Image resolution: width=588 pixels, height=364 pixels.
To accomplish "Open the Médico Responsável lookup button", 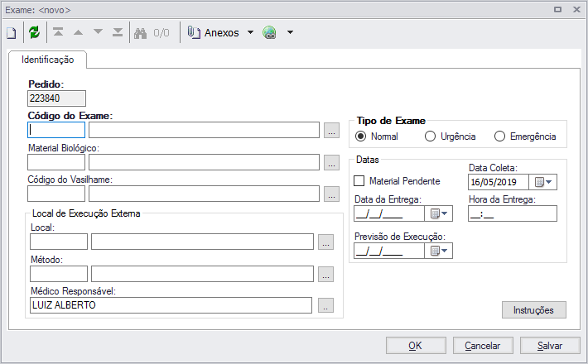I will (325, 305).
